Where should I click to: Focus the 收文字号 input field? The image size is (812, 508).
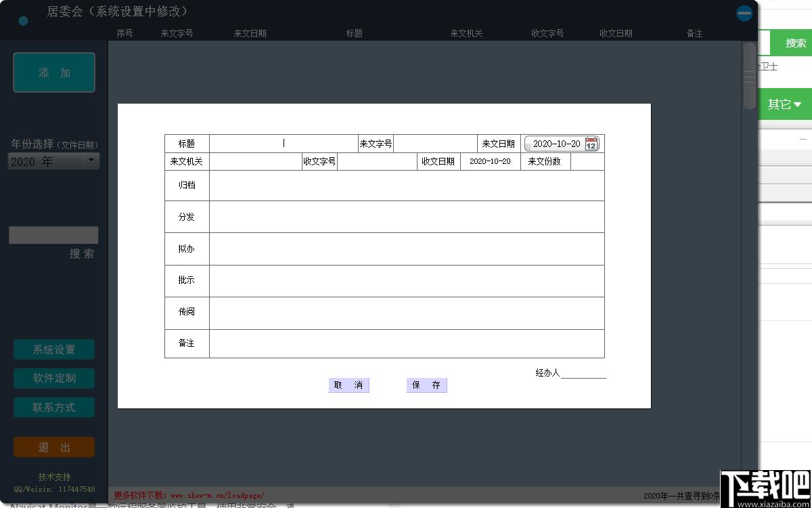click(377, 162)
